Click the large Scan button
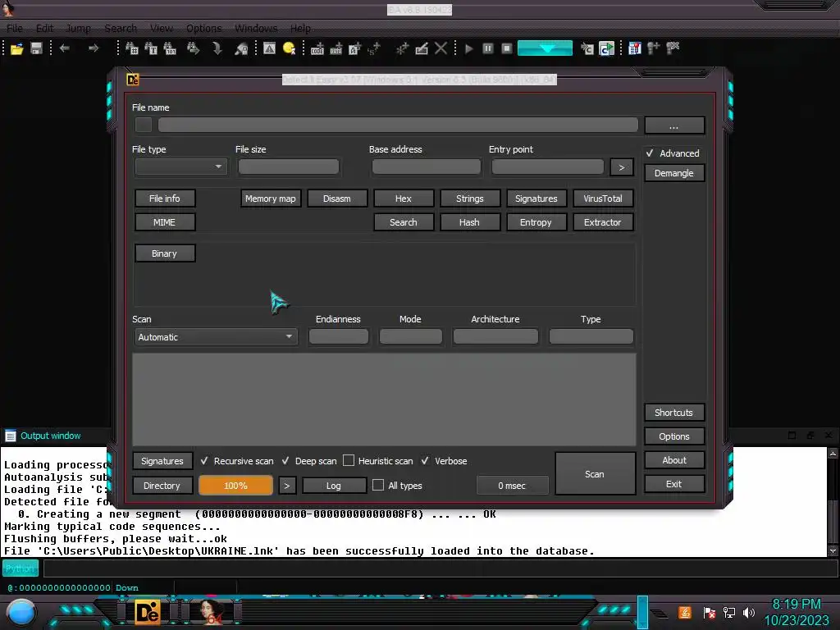840x630 pixels. coord(595,474)
